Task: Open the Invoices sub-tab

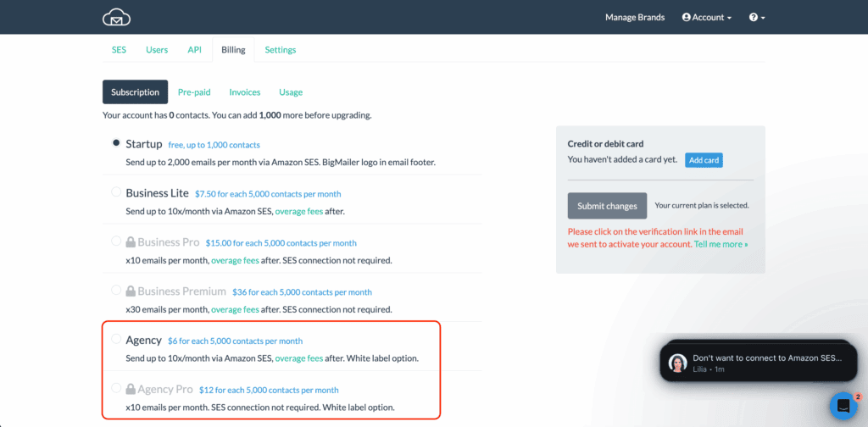Action: 245,92
